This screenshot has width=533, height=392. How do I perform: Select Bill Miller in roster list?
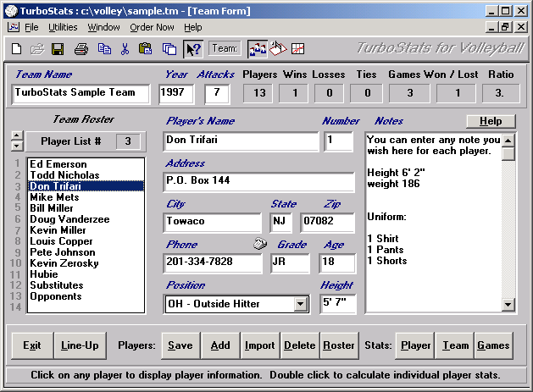pos(86,208)
